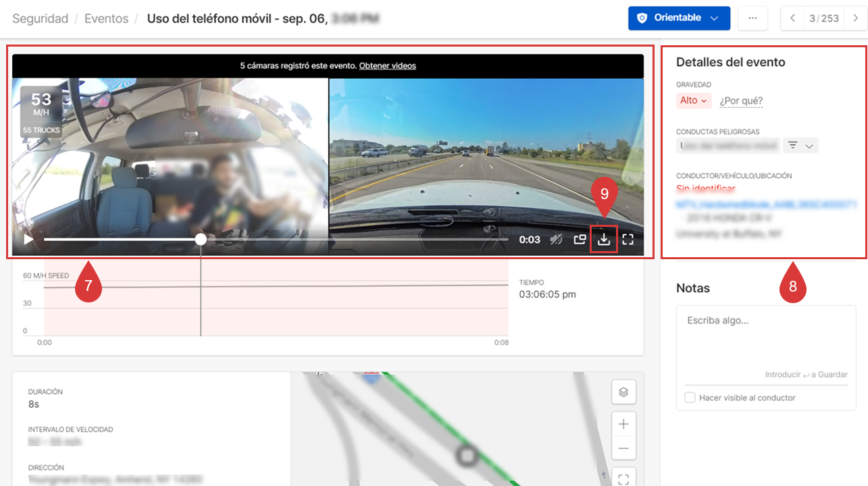Click the video progress slider handle
This screenshot has width=868, height=486.
tap(201, 239)
